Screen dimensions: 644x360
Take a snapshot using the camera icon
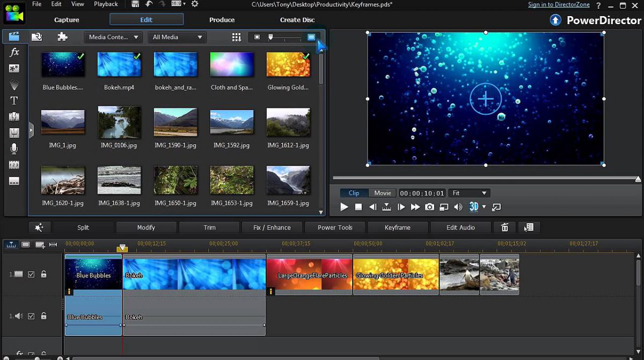coord(429,207)
